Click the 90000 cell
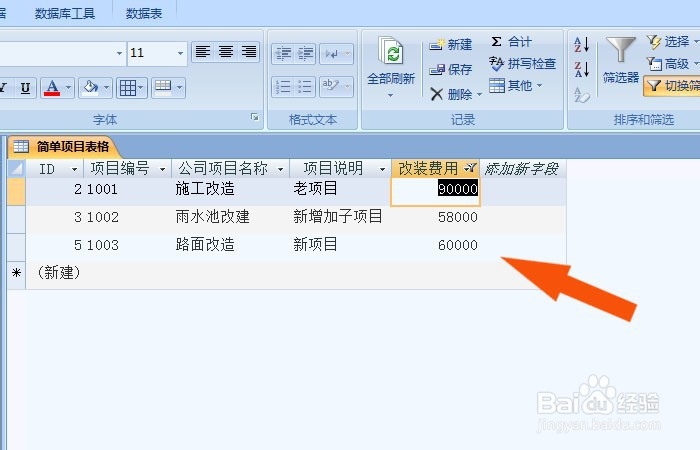The image size is (700, 450). (435, 192)
